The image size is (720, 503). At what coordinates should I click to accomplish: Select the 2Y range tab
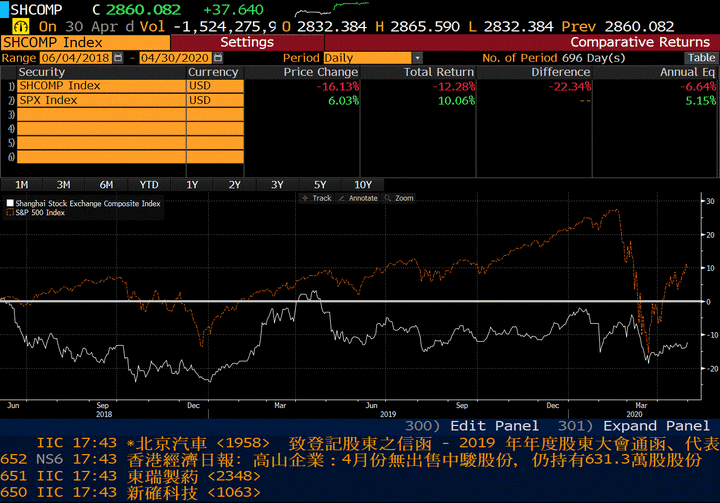[x=235, y=185]
